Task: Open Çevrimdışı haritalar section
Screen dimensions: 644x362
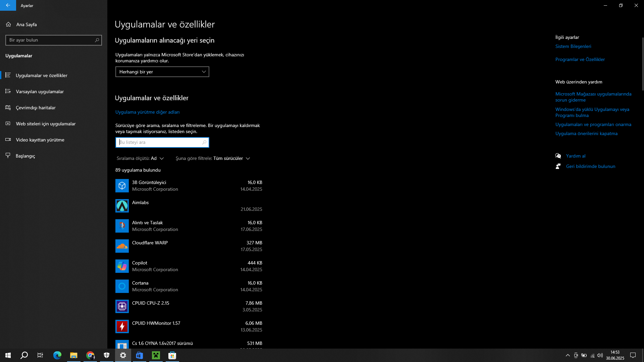Action: pyautogui.click(x=36, y=108)
